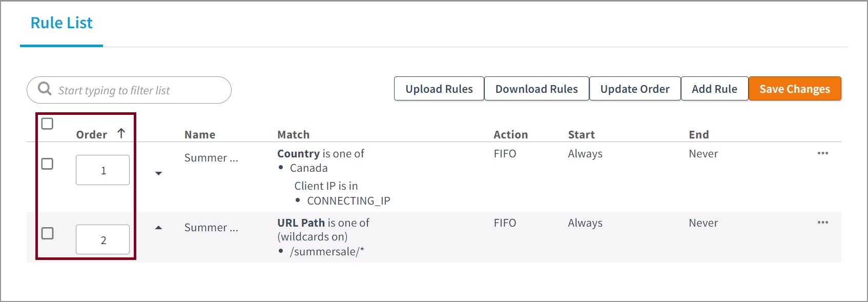
Task: Save changes with the orange button
Action: (794, 89)
